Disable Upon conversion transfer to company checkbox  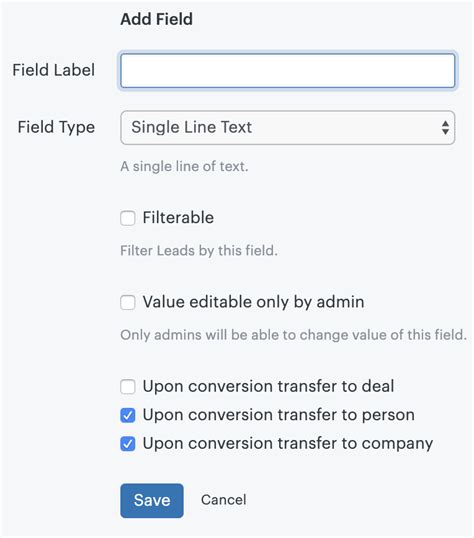(128, 444)
